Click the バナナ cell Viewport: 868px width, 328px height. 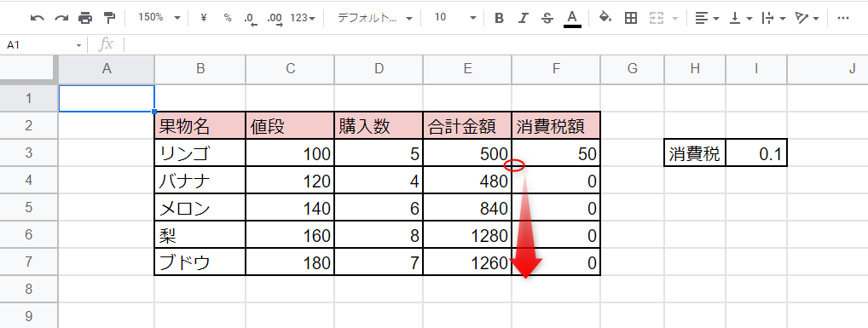pyautogui.click(x=200, y=181)
